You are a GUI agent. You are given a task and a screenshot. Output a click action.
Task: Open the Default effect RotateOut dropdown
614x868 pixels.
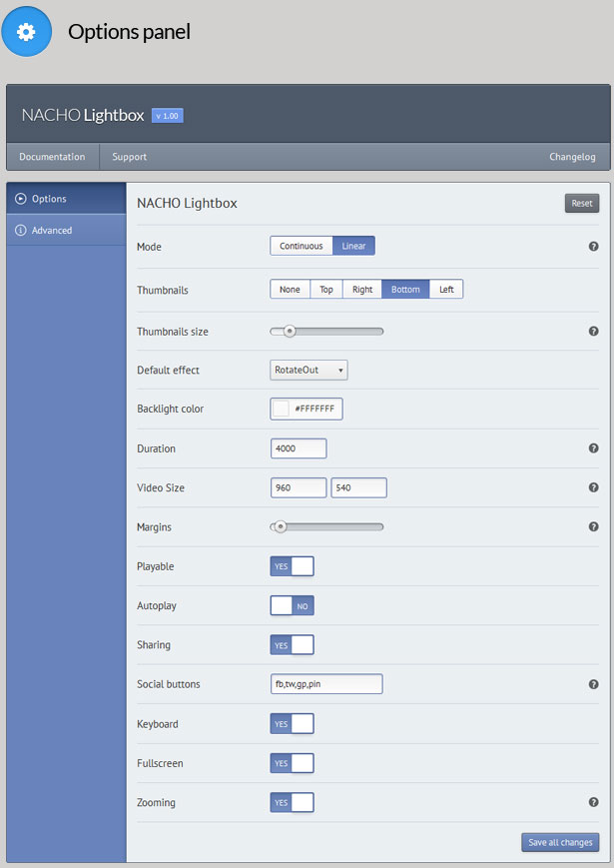(x=308, y=370)
